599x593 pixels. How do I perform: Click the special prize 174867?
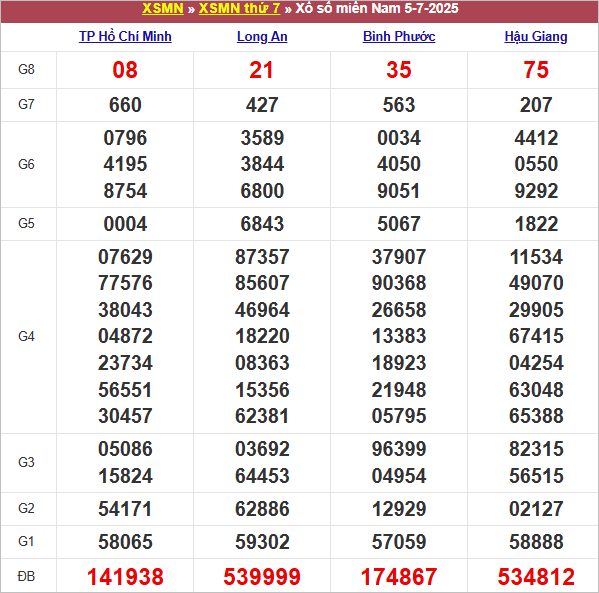click(x=399, y=577)
